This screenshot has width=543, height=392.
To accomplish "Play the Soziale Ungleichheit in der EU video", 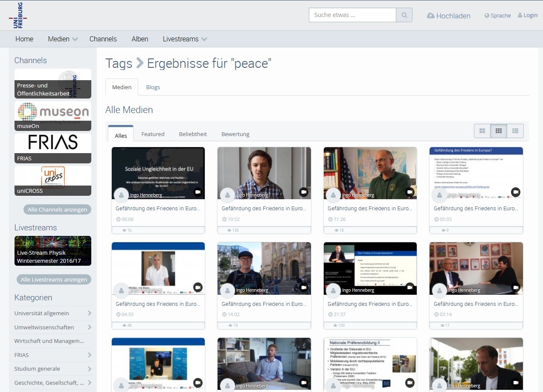I will tap(158, 173).
